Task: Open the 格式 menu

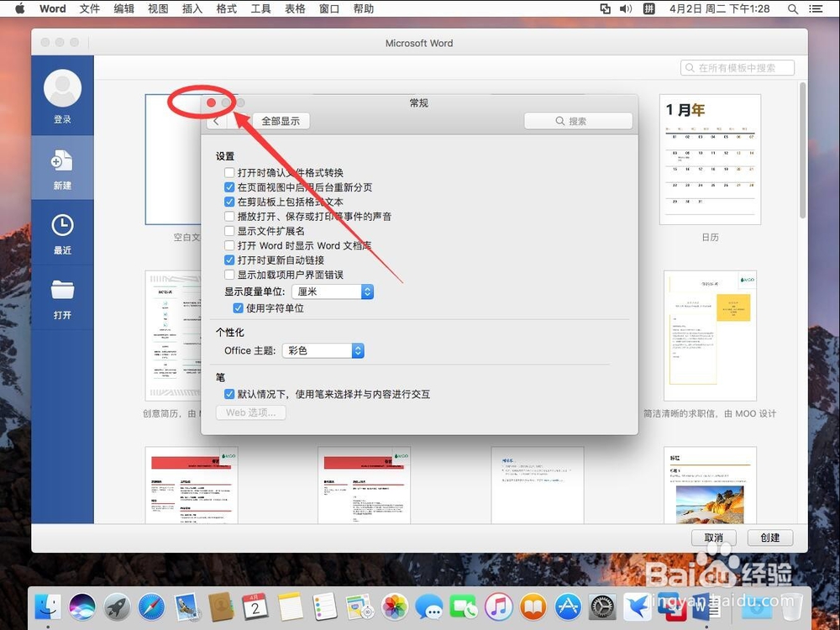Action: (x=227, y=8)
